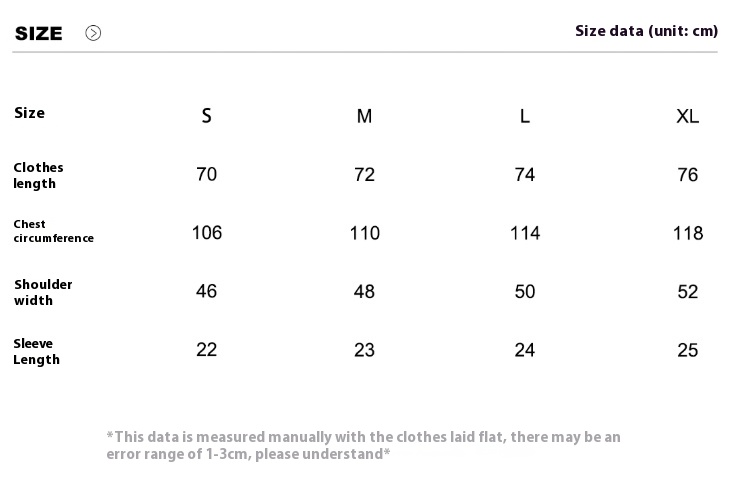The width and height of the screenshot is (736, 478).
Task: Click clothes length value 74 for L
Action: pos(525,175)
